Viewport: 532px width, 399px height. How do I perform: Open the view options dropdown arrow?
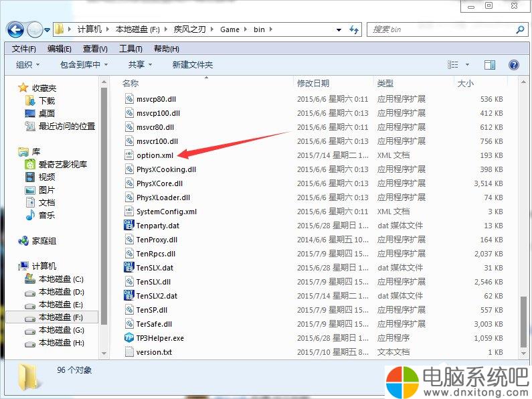tap(467, 64)
